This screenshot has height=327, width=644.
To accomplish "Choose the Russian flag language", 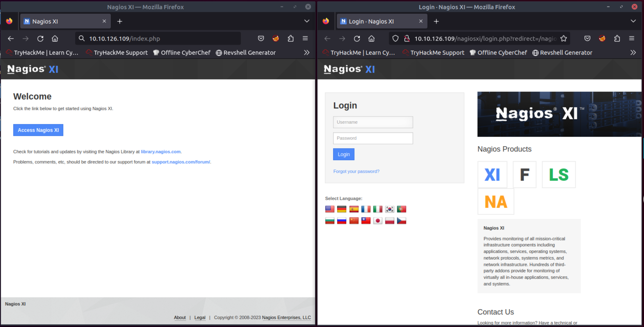I will [342, 221].
